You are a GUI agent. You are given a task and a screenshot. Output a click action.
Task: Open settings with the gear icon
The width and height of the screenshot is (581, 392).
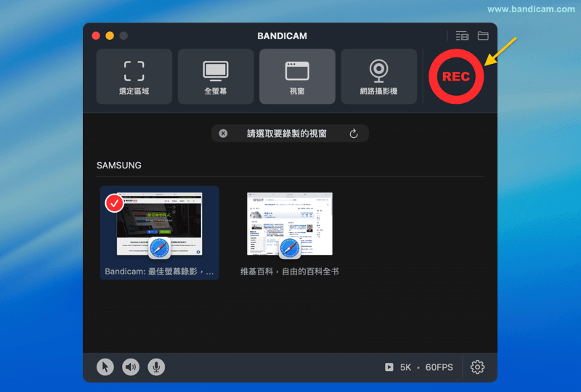coord(477,367)
